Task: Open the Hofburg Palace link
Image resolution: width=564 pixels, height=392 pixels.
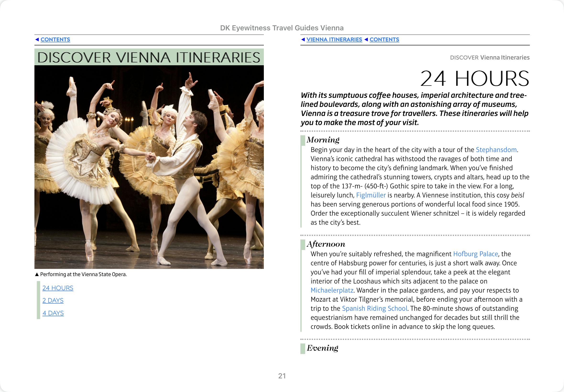Action: point(475,254)
